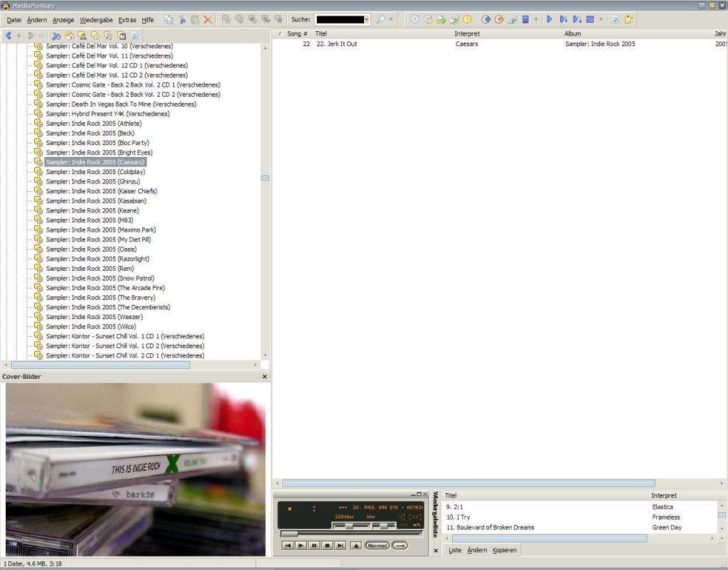The width and height of the screenshot is (728, 570).
Task: Select Sampler: Indie Rock 2005 (Kaiser Chiefs)
Action: pyautogui.click(x=101, y=191)
